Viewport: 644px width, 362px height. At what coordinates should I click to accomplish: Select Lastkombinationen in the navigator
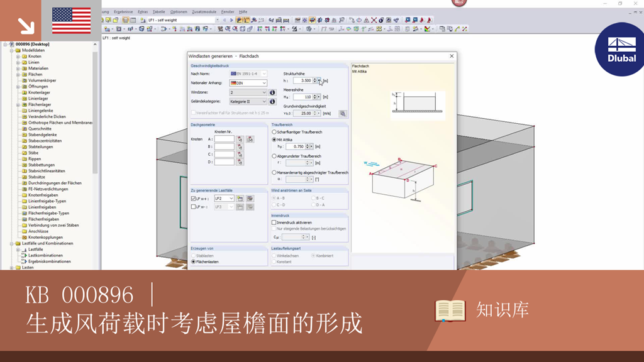pyautogui.click(x=45, y=255)
